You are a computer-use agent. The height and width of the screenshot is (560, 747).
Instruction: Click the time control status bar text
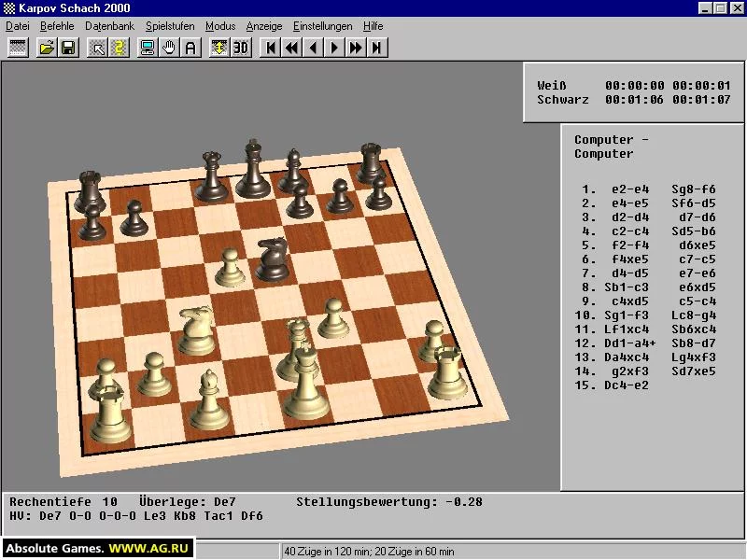(x=369, y=552)
